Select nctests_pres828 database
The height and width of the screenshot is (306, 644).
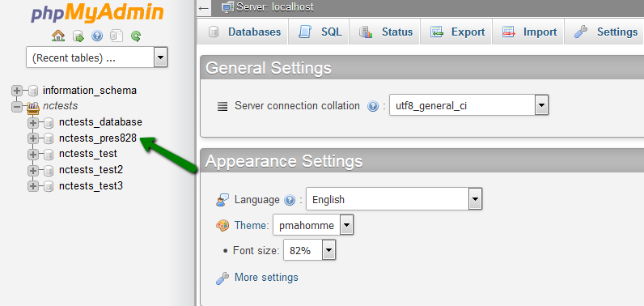[x=98, y=138]
